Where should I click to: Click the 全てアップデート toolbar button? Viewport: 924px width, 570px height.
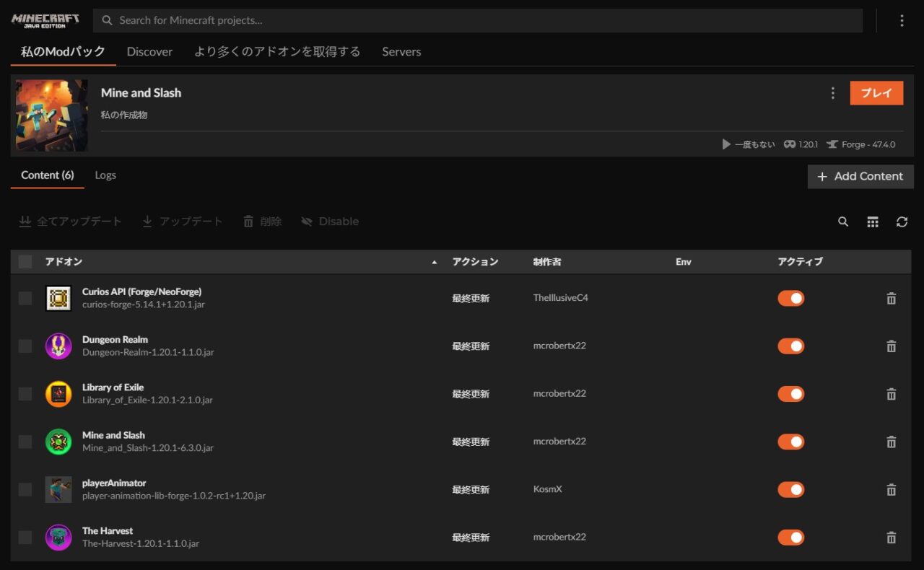(x=70, y=222)
